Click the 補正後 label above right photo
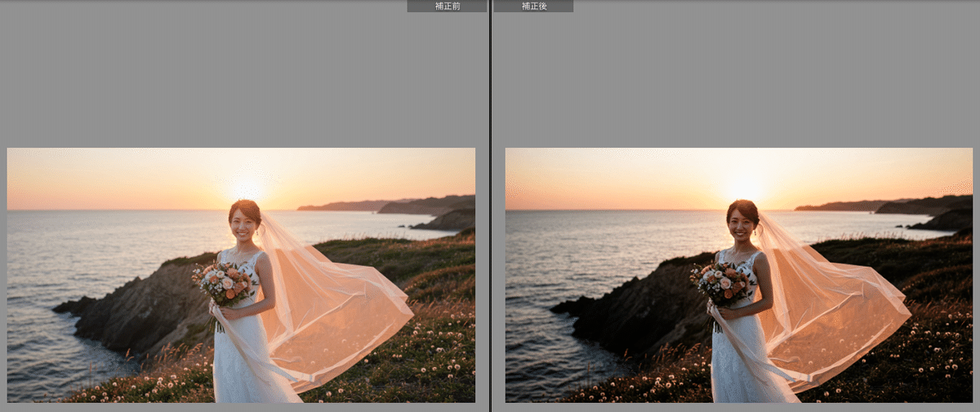The height and width of the screenshot is (412, 980). pos(533,6)
